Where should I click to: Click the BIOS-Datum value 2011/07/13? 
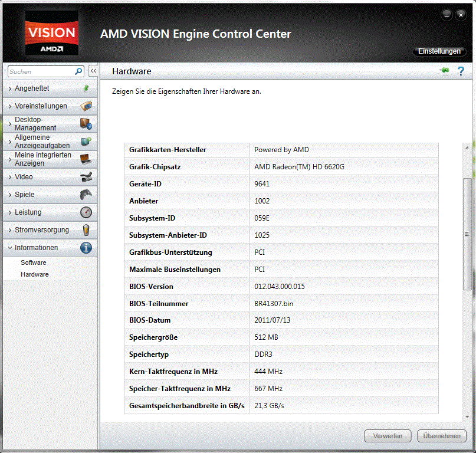(x=273, y=320)
